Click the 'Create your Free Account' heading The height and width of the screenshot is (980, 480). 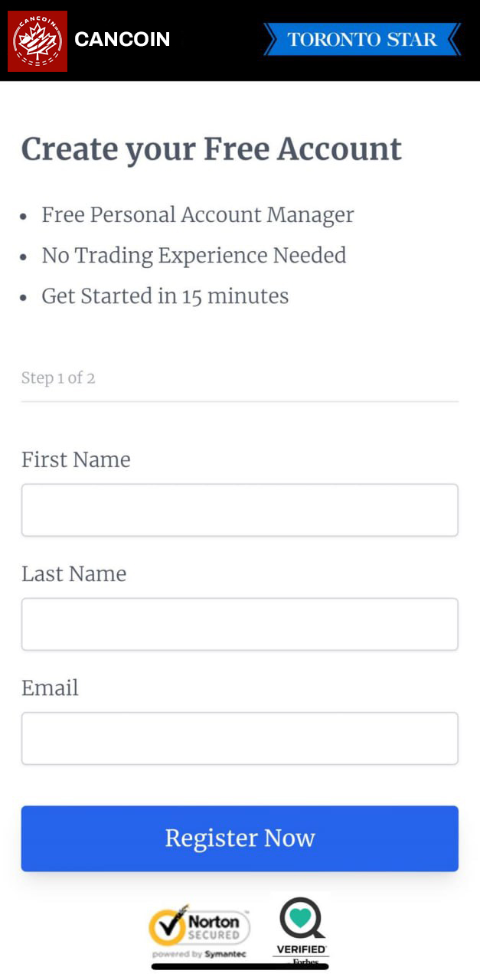[x=211, y=150]
